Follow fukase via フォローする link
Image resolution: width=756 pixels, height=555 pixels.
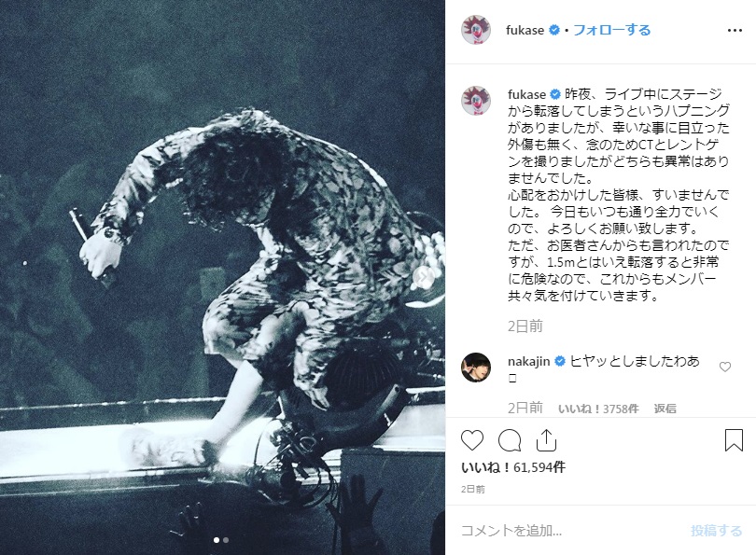click(x=612, y=30)
